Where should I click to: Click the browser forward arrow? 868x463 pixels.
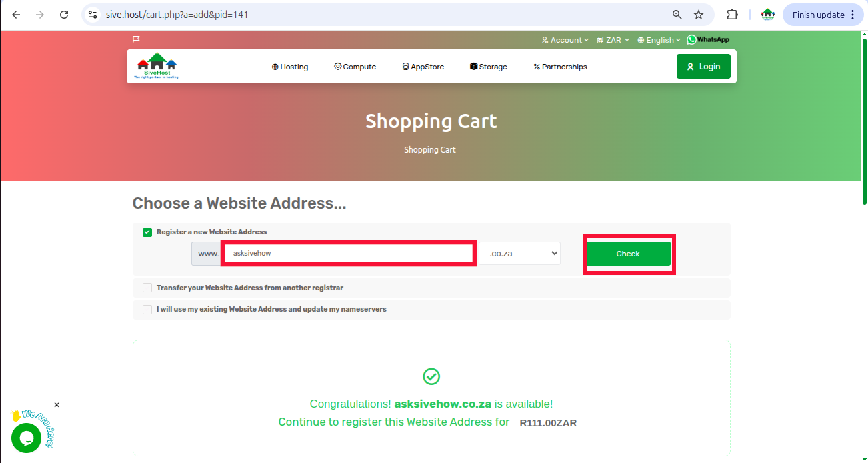[40, 15]
